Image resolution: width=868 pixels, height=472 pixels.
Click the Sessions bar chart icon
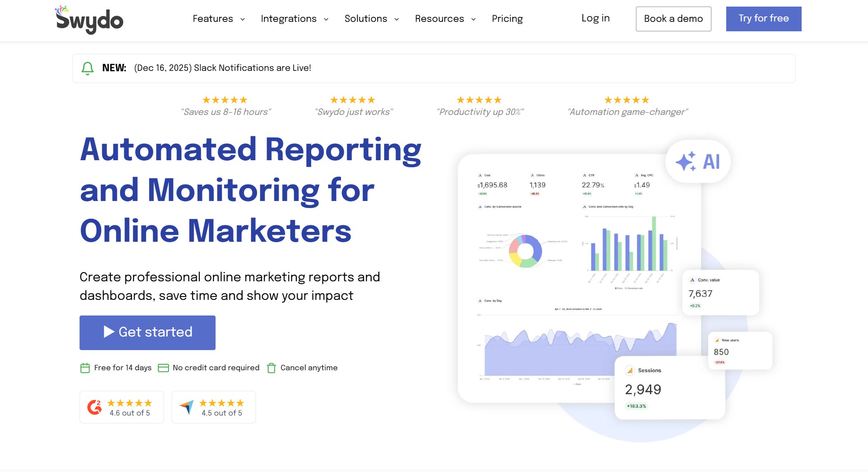[x=630, y=370]
